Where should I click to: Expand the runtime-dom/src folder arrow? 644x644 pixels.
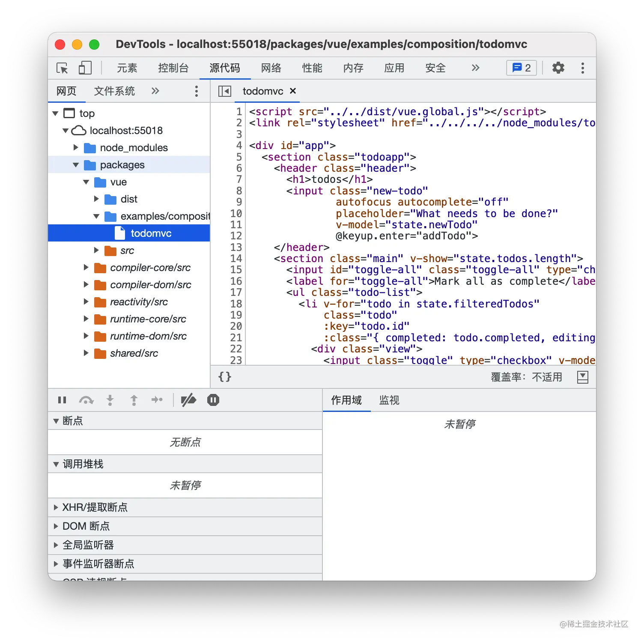86,336
